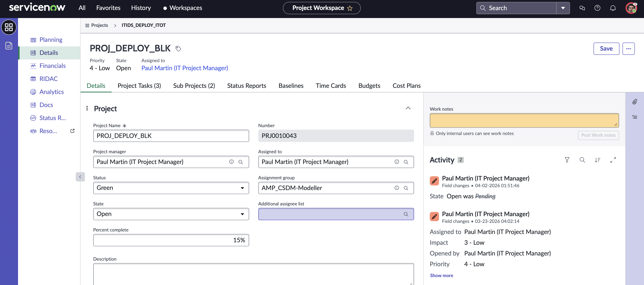Screen dimensions: 644x285
Task: Open the Project section three-dot menu
Action: click(x=87, y=108)
